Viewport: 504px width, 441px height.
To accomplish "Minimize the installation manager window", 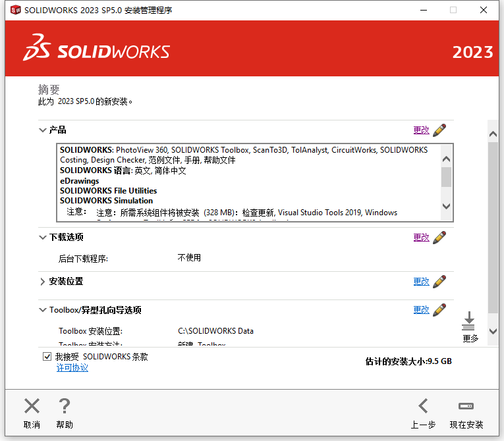I will coord(424,11).
